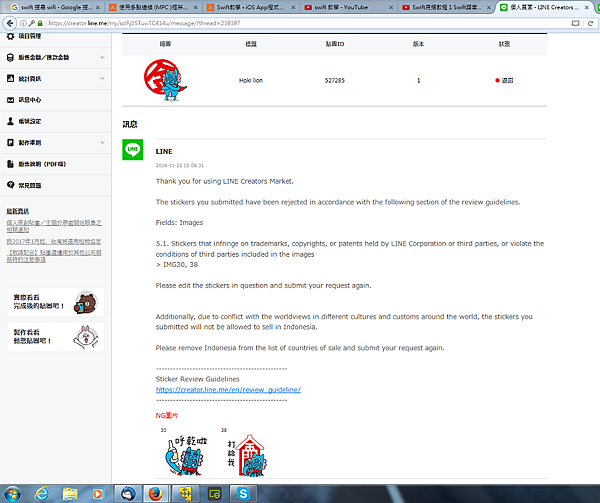Click the Cony rabbit banner
Image resolution: width=600 pixels, height=503 pixels.
(55, 337)
